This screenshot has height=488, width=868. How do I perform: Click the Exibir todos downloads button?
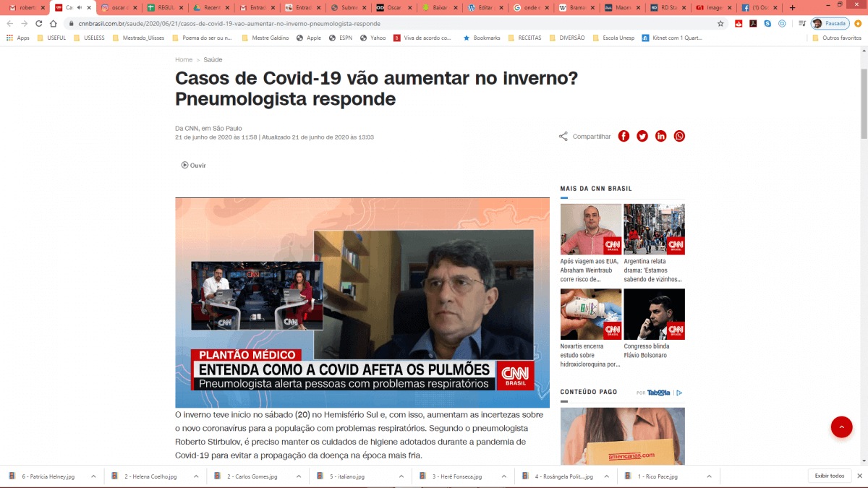tap(829, 476)
